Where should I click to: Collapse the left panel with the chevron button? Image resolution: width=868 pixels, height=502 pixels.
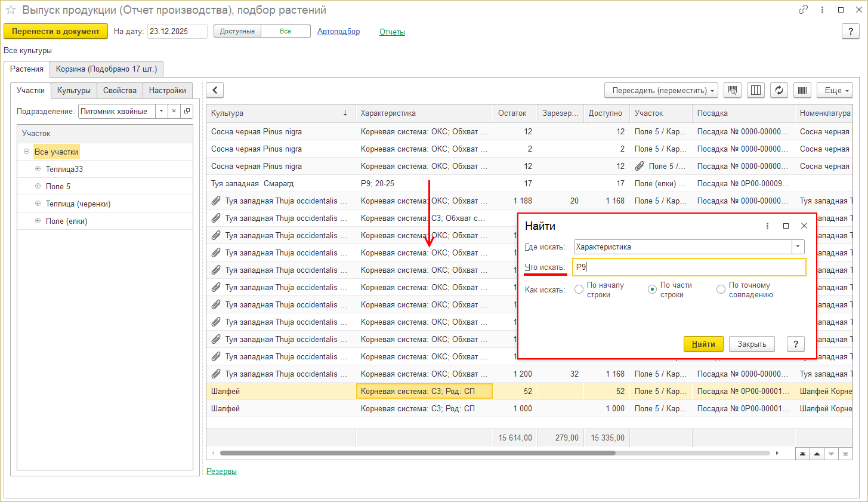point(215,91)
